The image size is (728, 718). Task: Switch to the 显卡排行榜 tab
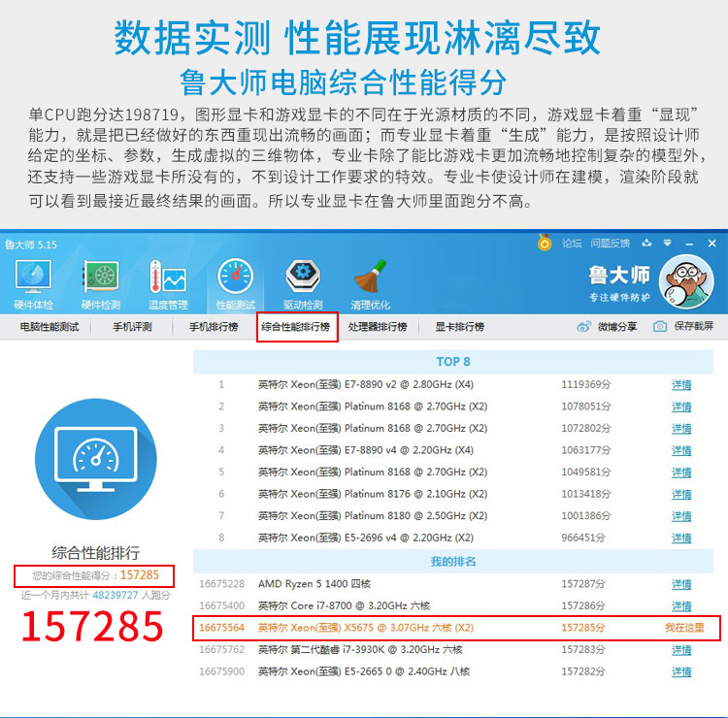[x=460, y=327]
